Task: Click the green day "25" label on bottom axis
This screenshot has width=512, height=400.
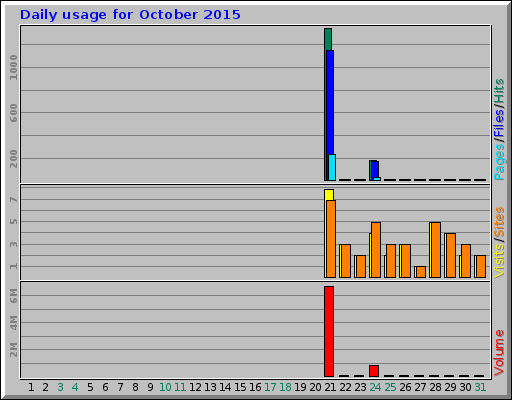Action: [390, 387]
